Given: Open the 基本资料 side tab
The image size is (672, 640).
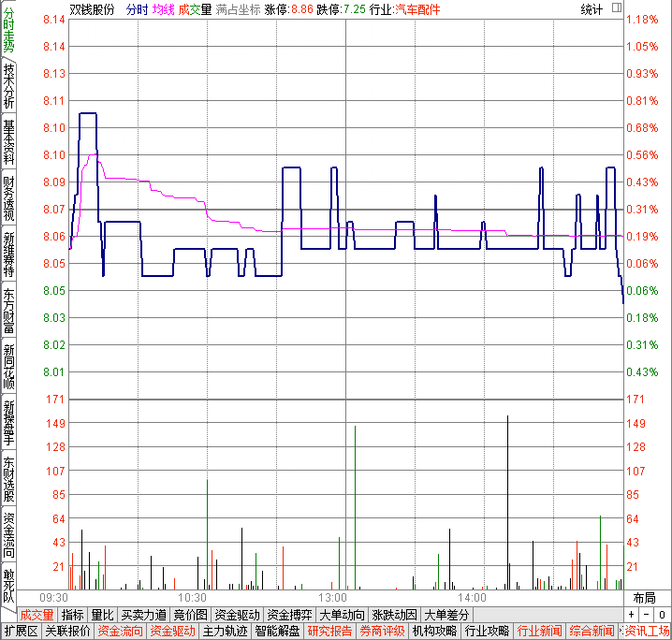Looking at the screenshot, I should (8, 142).
